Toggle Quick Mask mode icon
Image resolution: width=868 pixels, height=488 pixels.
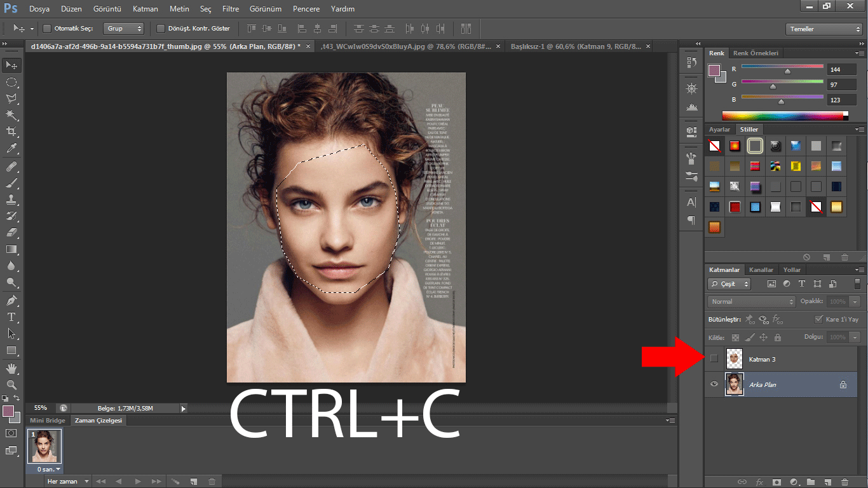(11, 433)
